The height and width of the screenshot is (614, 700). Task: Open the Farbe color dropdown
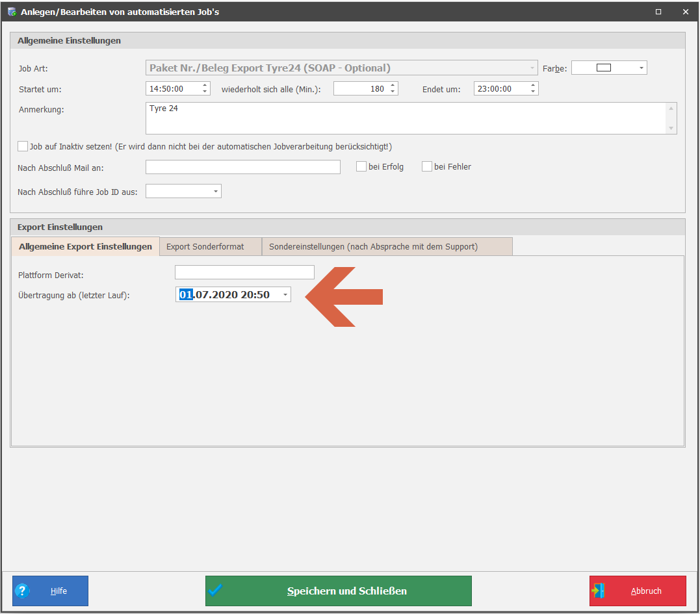[641, 68]
